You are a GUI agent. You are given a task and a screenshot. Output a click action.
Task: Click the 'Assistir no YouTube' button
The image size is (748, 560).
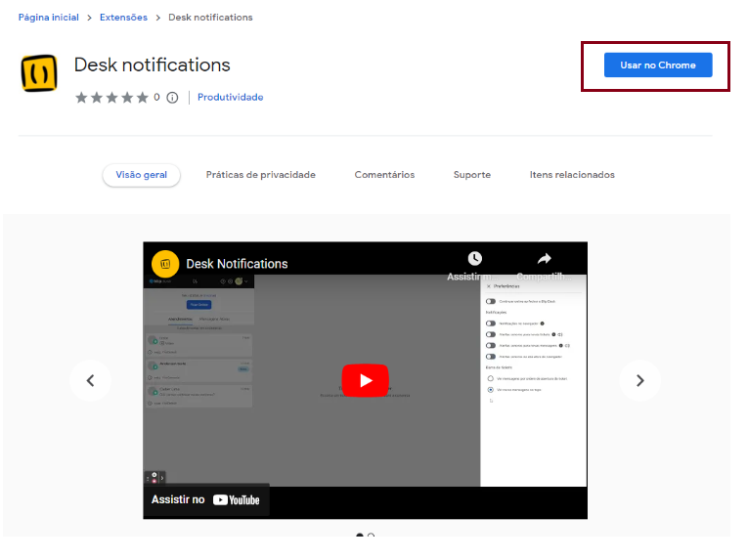pos(206,499)
